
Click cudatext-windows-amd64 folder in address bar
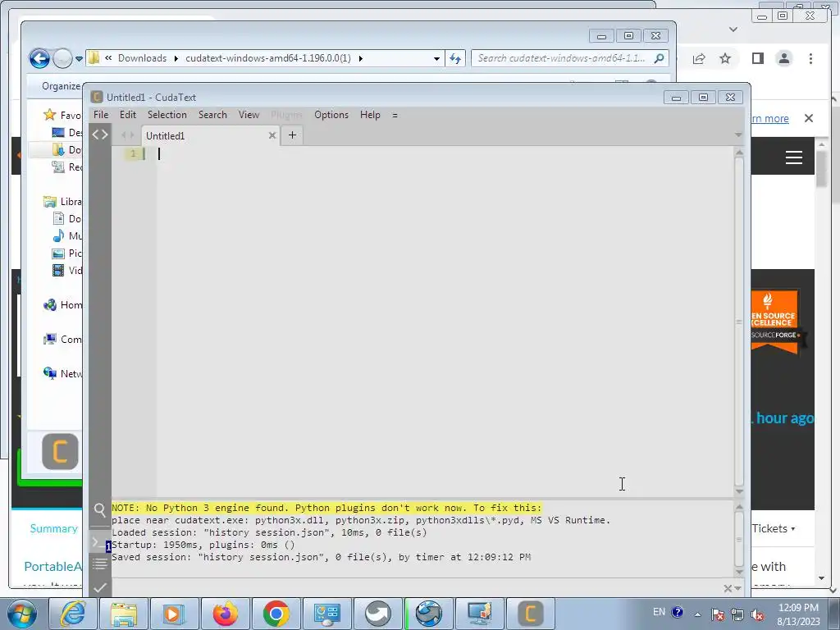[268, 58]
